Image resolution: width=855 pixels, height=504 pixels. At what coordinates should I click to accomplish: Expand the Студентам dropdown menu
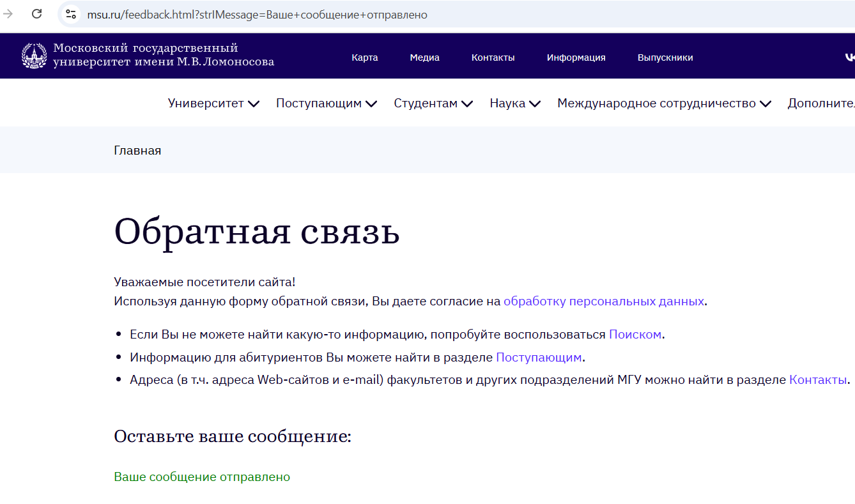(x=433, y=103)
